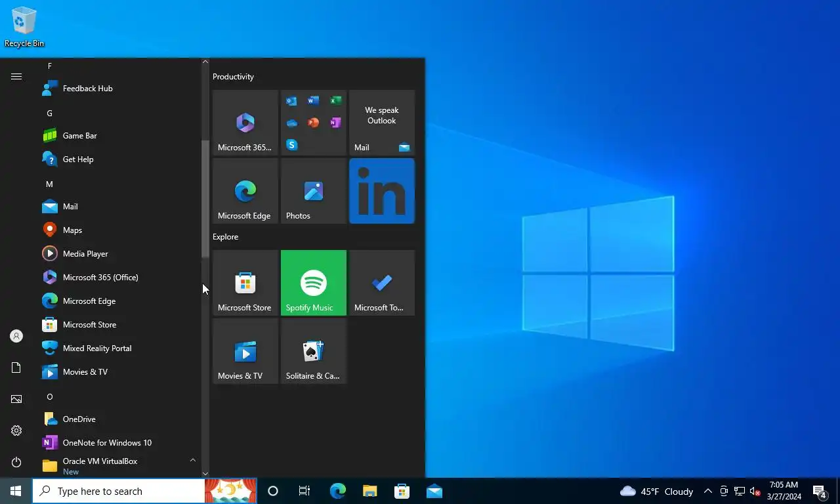Open Mail from the taskbar

[x=434, y=491]
